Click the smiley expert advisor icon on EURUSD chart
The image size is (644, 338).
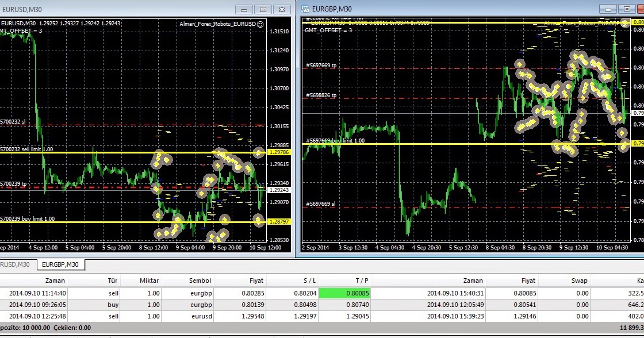click(x=260, y=24)
